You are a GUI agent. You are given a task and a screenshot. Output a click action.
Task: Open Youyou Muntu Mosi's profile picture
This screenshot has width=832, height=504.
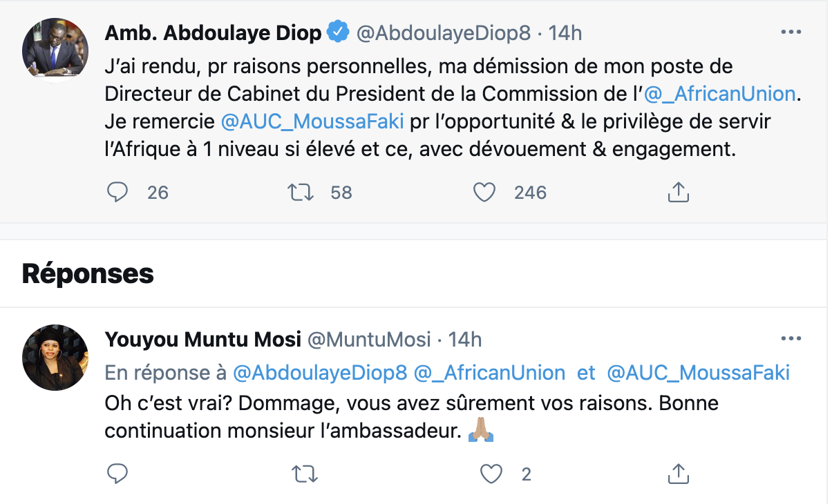55,358
